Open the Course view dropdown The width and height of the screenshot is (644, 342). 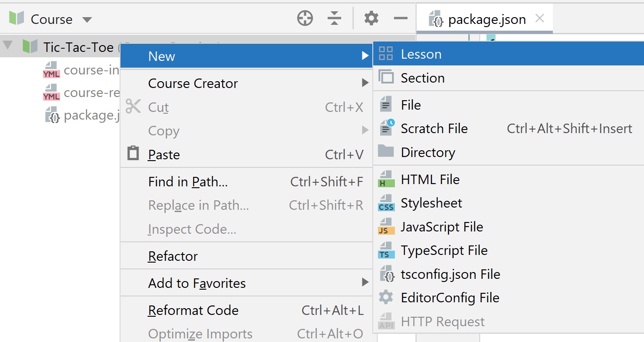87,19
